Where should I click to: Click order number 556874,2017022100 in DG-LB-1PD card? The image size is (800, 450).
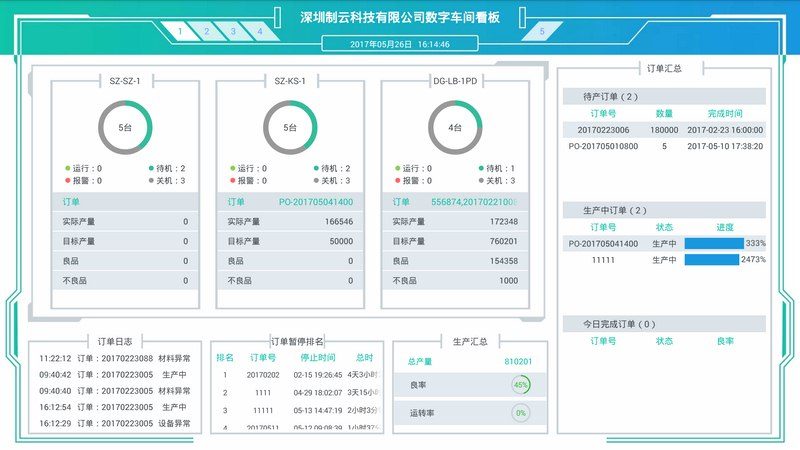click(x=474, y=202)
